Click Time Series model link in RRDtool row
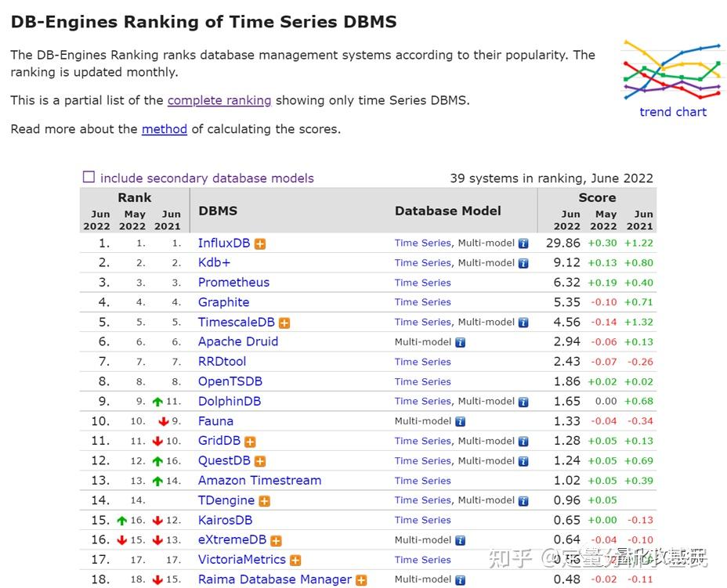 click(423, 362)
